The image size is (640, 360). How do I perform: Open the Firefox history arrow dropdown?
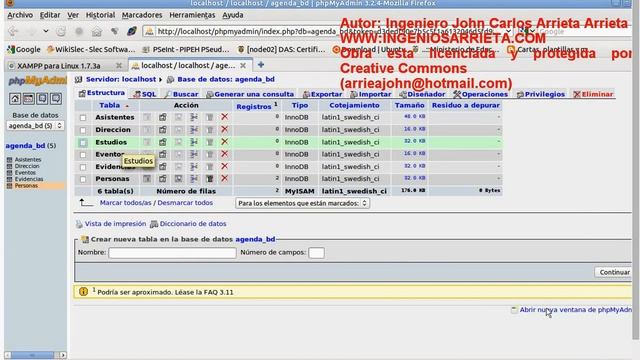point(46,31)
